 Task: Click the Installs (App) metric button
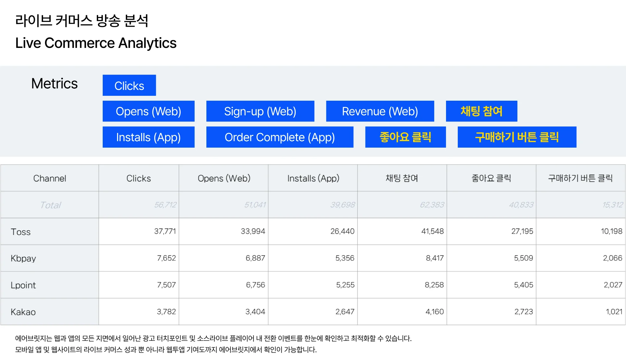click(148, 137)
